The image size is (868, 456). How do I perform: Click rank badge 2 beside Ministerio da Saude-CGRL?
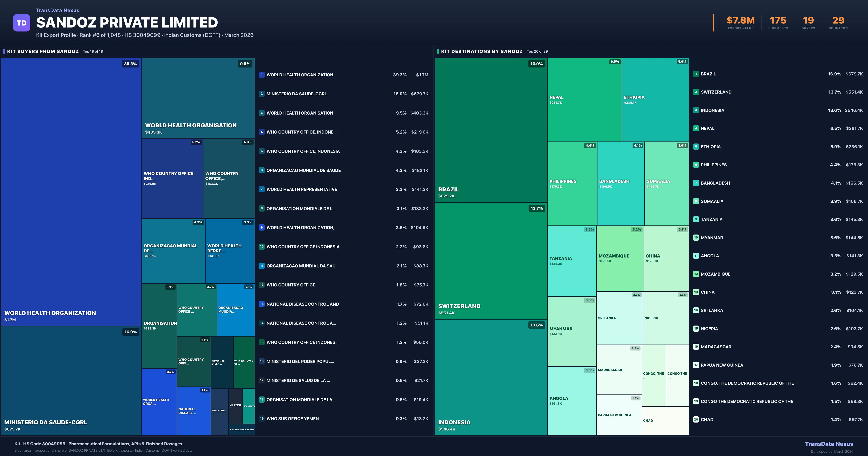[x=261, y=94]
